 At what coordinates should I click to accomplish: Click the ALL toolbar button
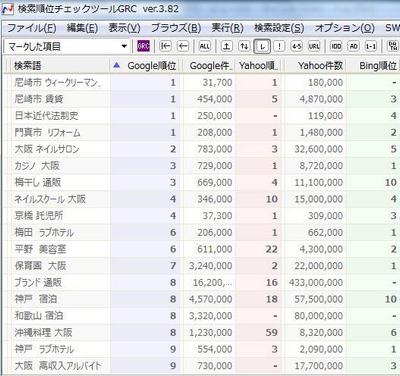pos(205,46)
